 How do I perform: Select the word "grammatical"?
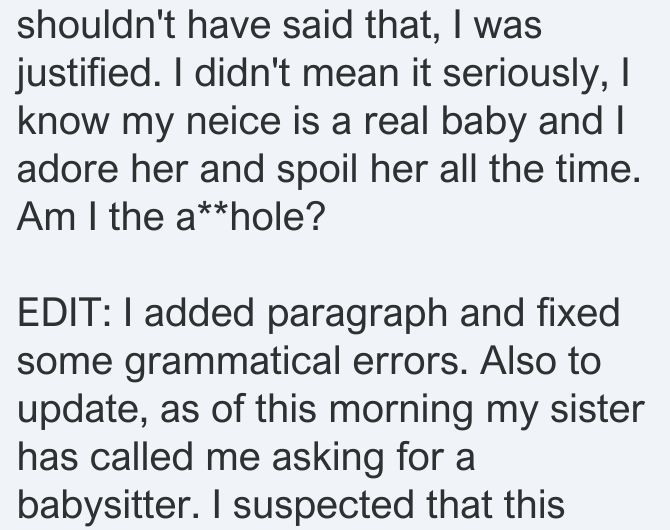click(x=232, y=362)
